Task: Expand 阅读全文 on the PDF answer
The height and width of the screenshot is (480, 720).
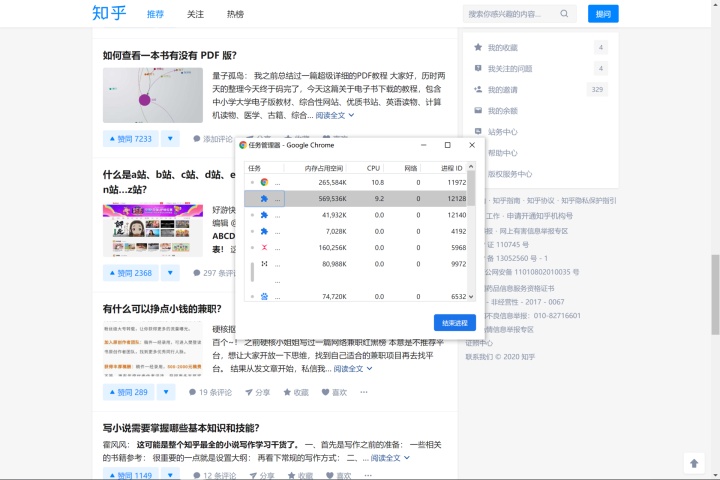Action: point(334,115)
